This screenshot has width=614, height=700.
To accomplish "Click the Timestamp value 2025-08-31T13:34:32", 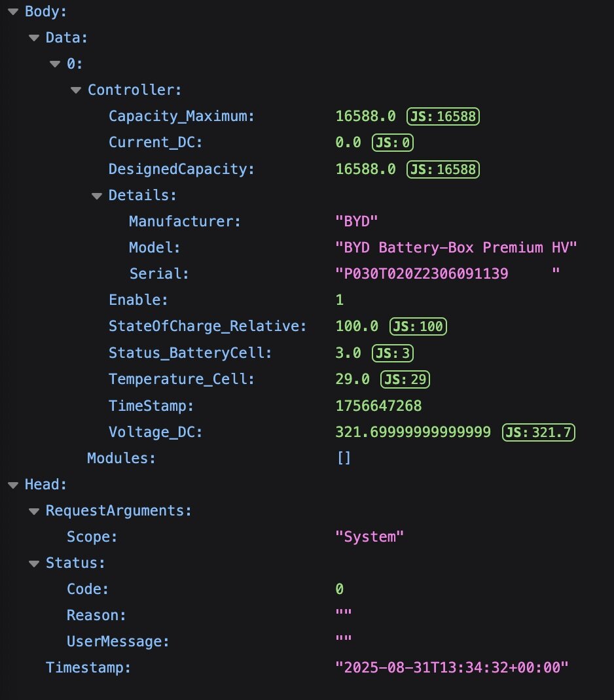I will [452, 668].
